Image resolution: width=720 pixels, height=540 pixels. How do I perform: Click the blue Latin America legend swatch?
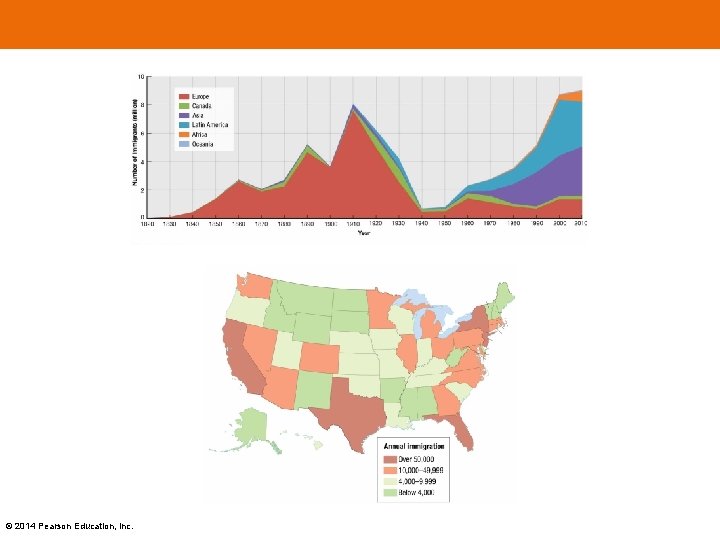(x=184, y=125)
